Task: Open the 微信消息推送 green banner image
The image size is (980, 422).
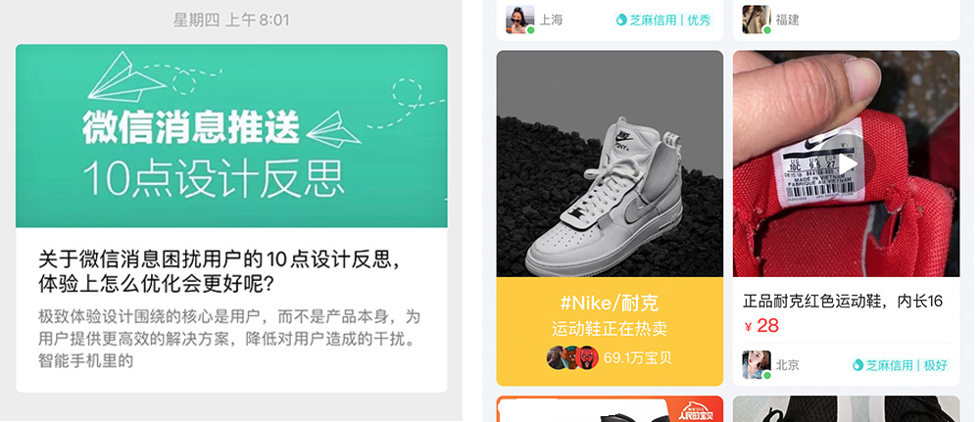Action: click(232, 135)
